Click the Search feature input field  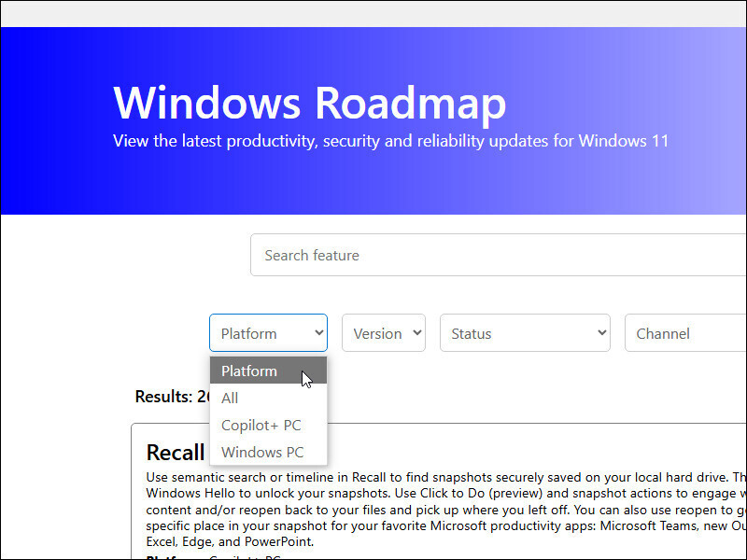[498, 255]
